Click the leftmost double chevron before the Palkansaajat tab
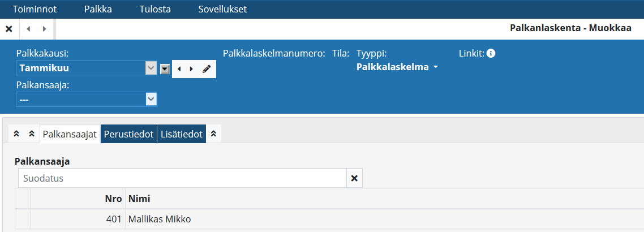 click(x=16, y=134)
